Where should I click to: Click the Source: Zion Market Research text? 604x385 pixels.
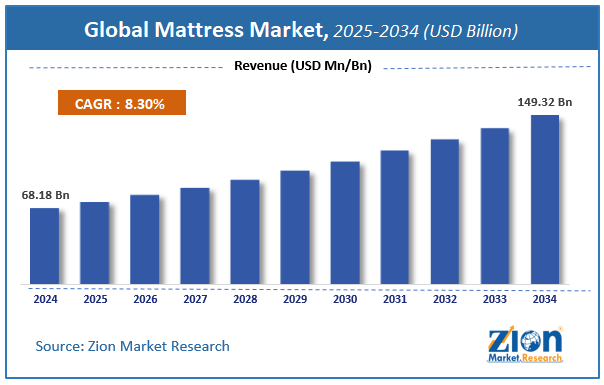(x=133, y=346)
